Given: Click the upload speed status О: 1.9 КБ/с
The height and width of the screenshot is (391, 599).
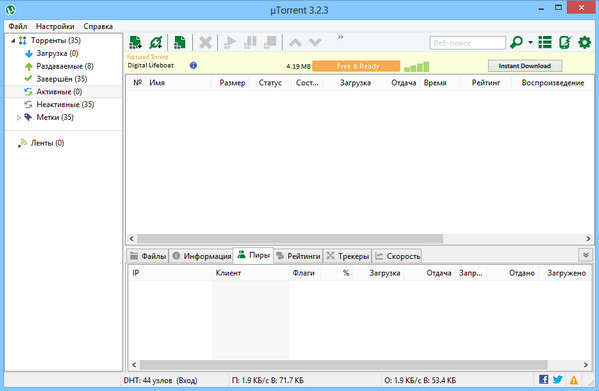Looking at the screenshot, I should pos(420,380).
